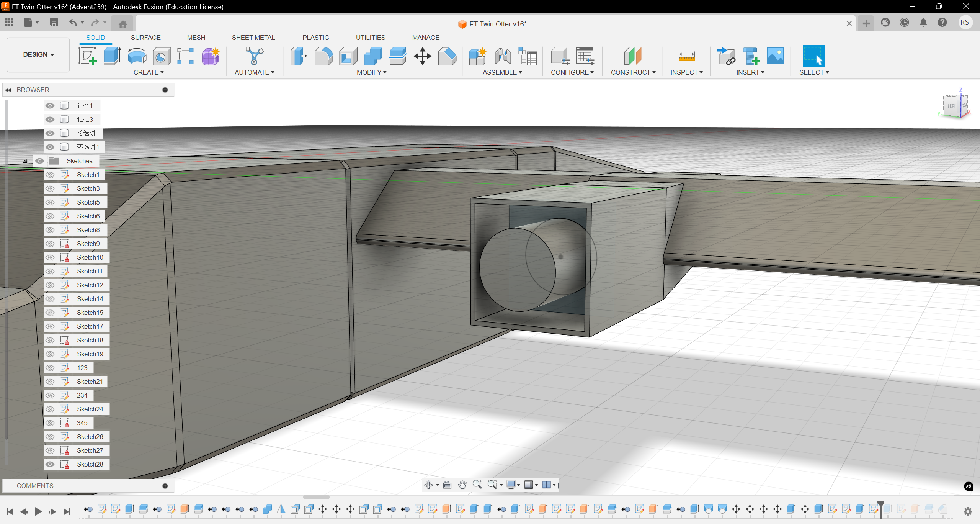This screenshot has height=524, width=980.
Task: Expand the COMMENTS panel
Action: pyautogui.click(x=165, y=486)
